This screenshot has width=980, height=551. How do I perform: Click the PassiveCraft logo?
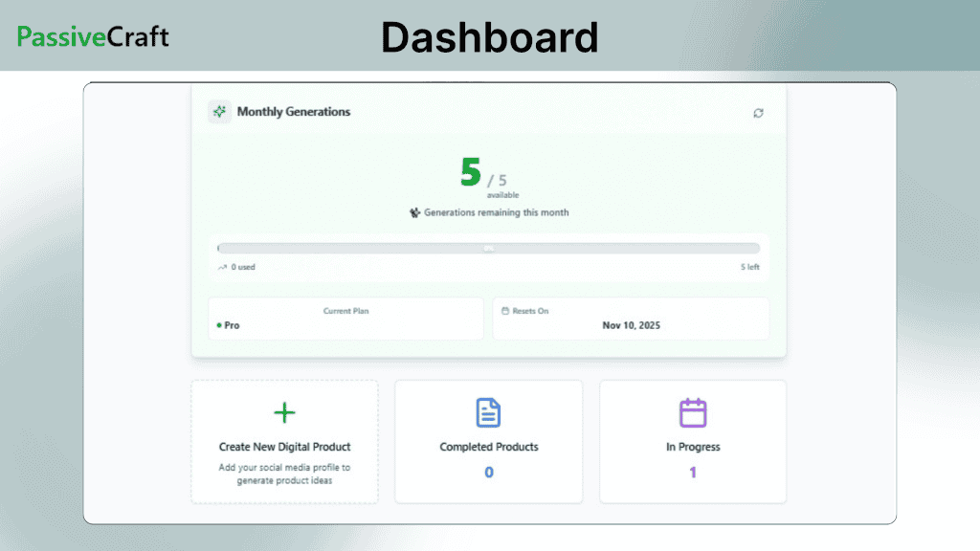click(x=92, y=37)
